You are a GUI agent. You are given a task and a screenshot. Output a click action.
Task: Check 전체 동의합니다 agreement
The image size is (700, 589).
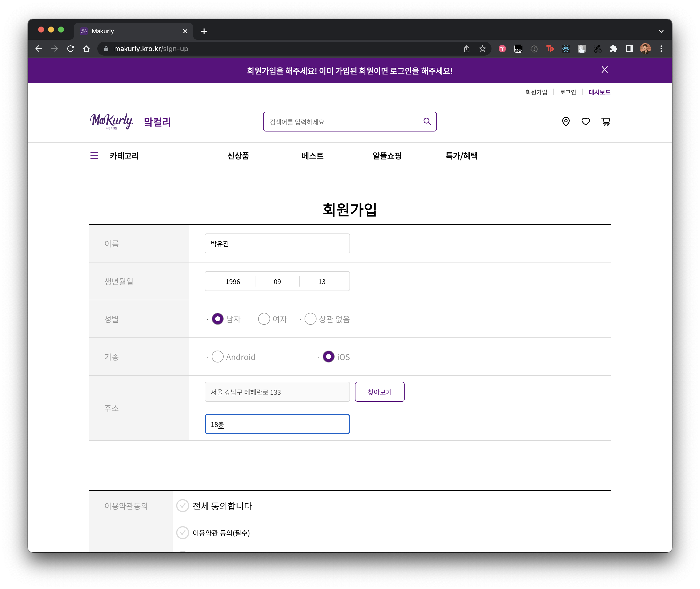[x=182, y=506]
